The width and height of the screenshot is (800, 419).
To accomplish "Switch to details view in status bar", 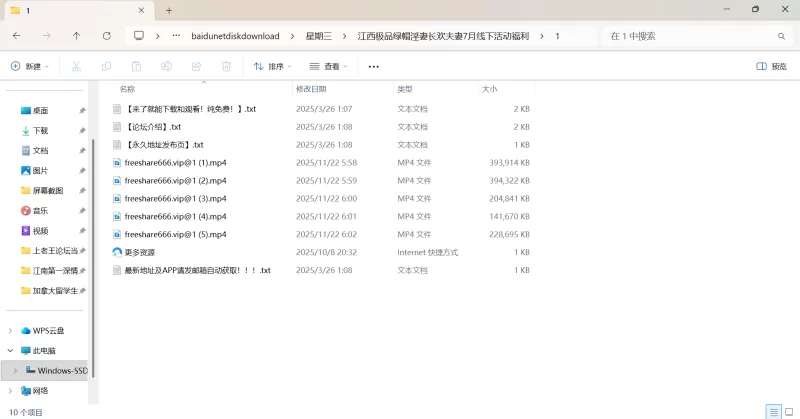I will click(772, 411).
